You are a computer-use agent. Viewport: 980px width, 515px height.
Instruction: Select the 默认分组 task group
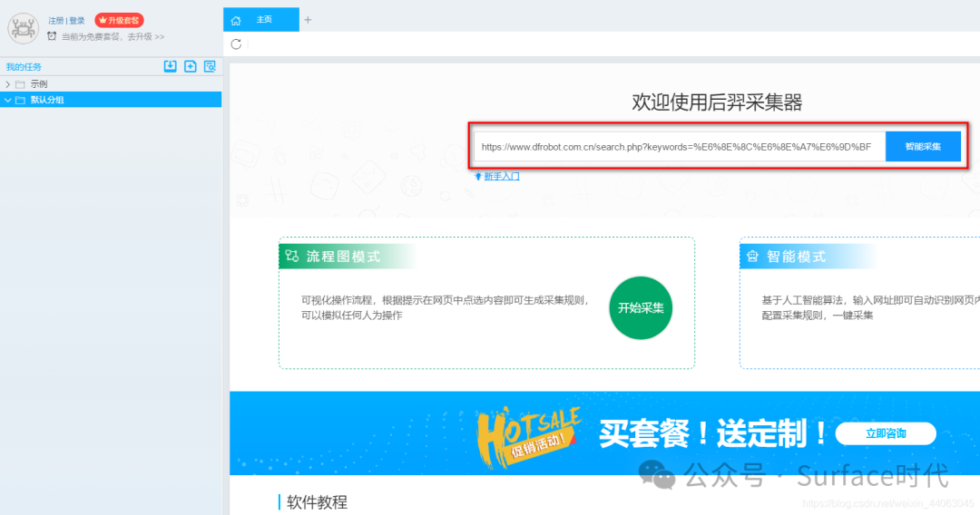tap(111, 100)
